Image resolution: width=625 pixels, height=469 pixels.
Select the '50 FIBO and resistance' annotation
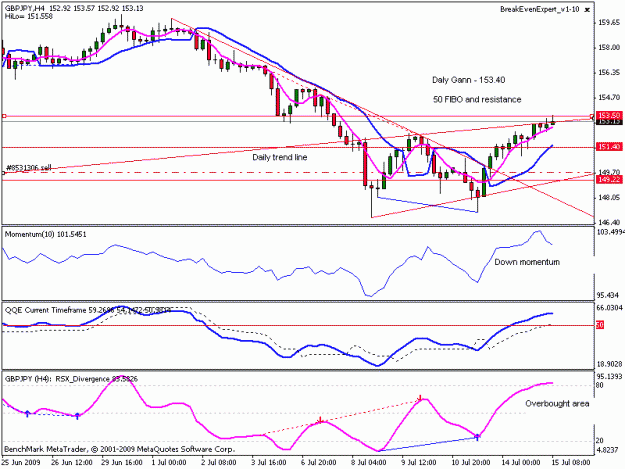[x=477, y=99]
